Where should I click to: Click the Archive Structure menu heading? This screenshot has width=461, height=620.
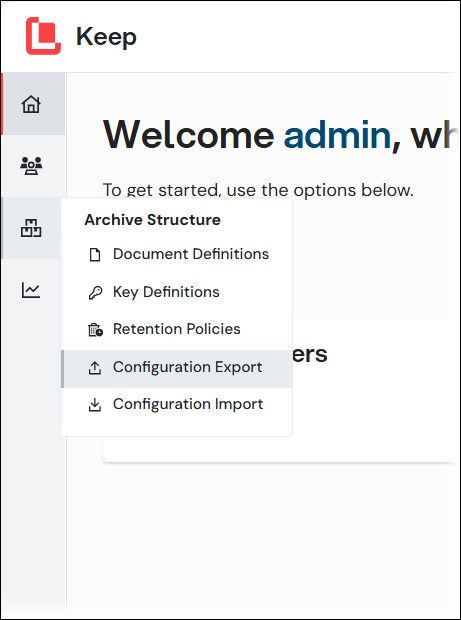[153, 220]
